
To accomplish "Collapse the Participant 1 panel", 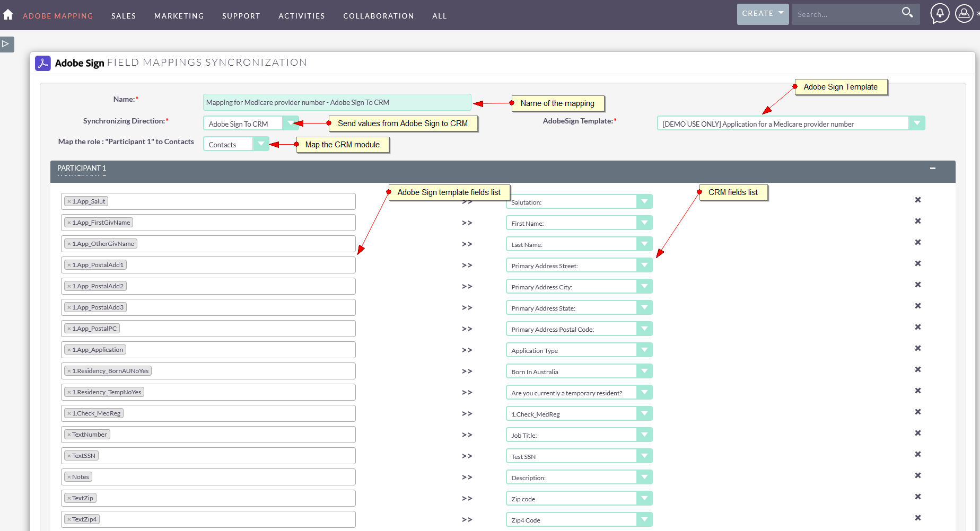I will (933, 168).
